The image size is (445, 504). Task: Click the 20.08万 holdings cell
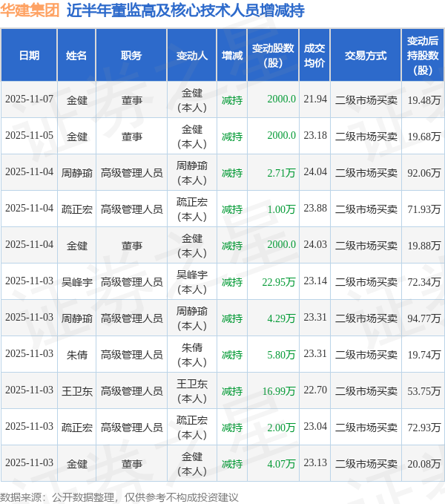(423, 464)
